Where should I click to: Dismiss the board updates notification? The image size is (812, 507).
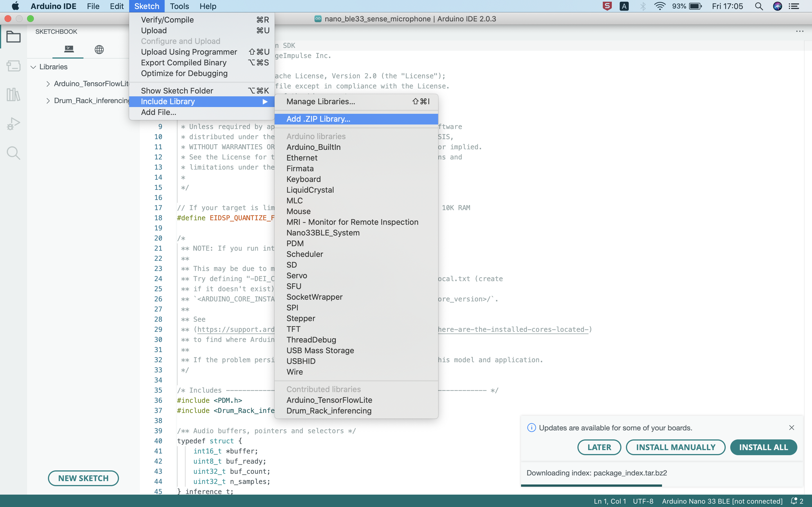[791, 428]
